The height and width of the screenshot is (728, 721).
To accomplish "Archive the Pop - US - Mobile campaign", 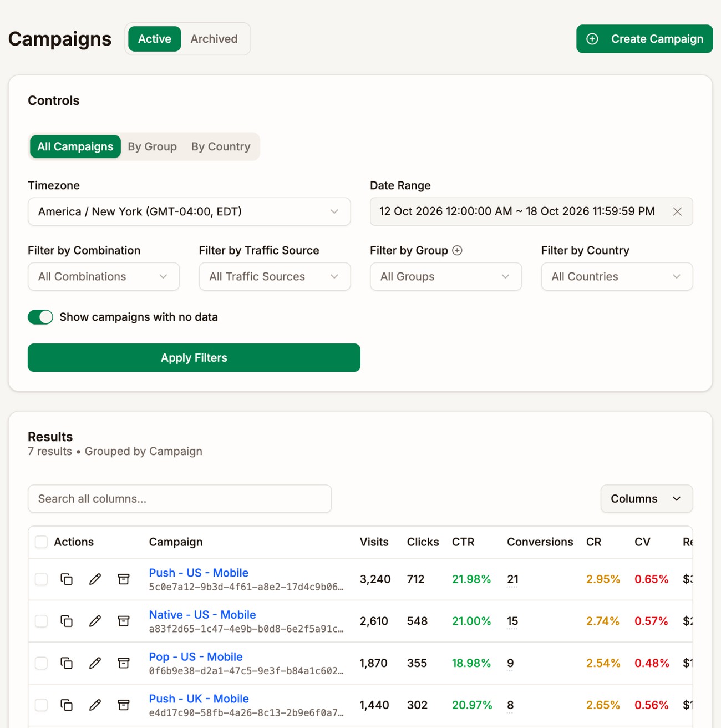I will click(124, 663).
